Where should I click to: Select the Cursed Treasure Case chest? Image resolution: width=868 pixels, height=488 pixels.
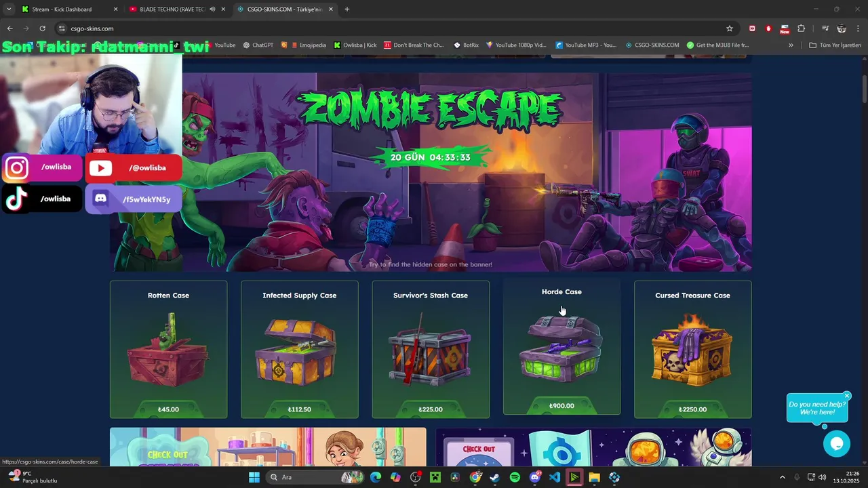[x=692, y=350]
